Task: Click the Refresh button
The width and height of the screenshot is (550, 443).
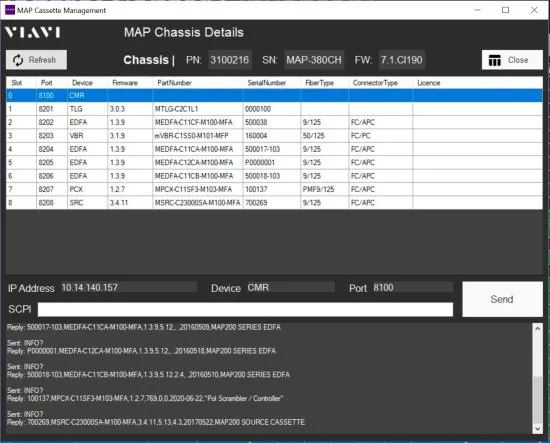Action: click(36, 60)
